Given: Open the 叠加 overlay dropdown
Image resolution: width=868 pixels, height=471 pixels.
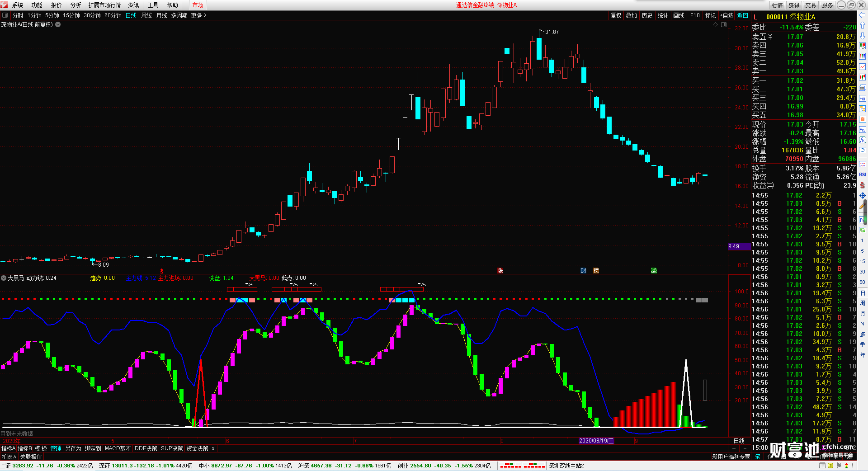Looking at the screenshot, I should click(631, 15).
